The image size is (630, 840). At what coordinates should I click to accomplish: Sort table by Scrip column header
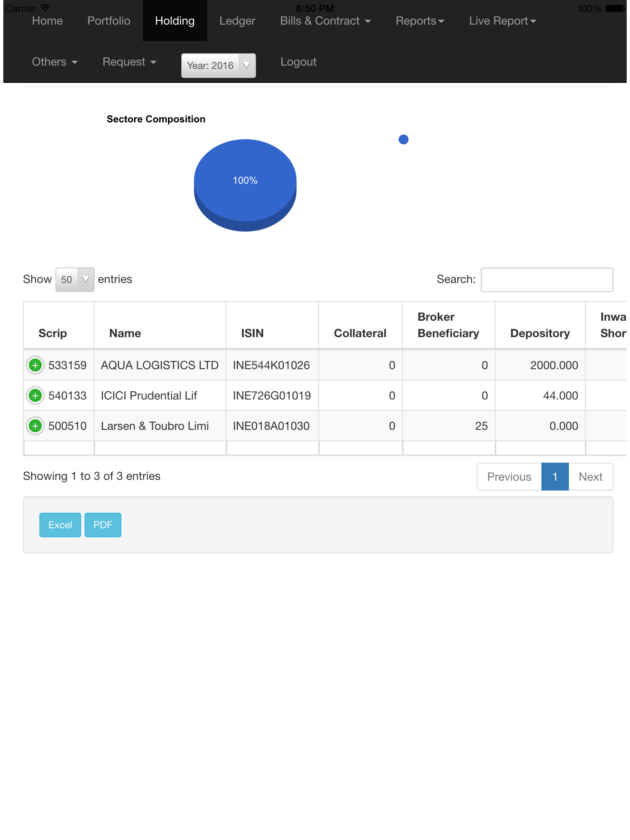point(59,325)
